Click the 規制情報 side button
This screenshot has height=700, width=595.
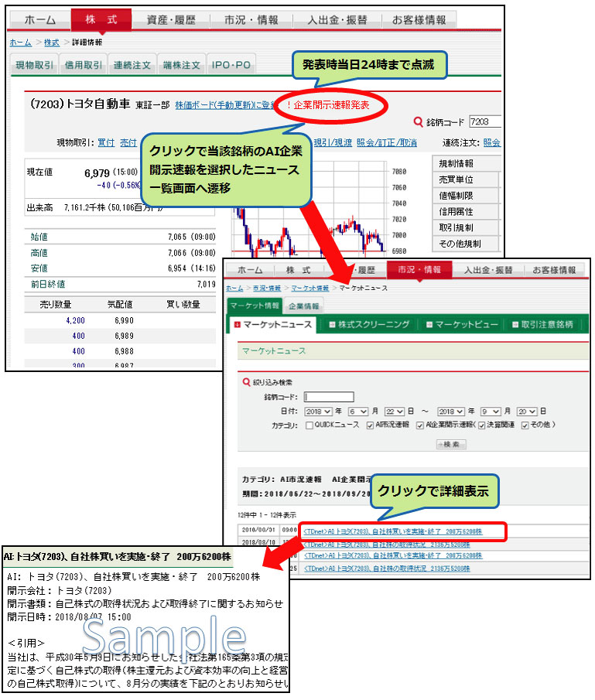pos(466,163)
